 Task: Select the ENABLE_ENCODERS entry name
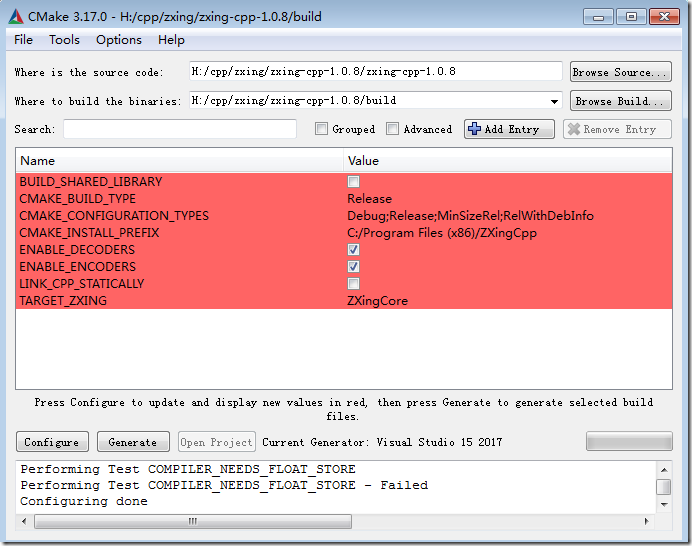pos(78,267)
